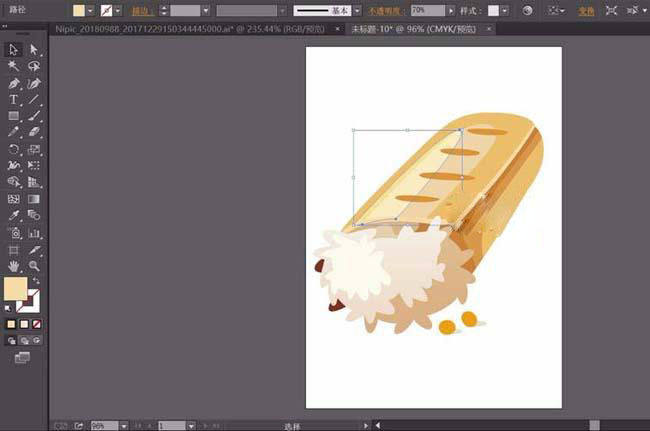Select the Hand tool
This screenshot has height=431, width=650.
click(13, 266)
